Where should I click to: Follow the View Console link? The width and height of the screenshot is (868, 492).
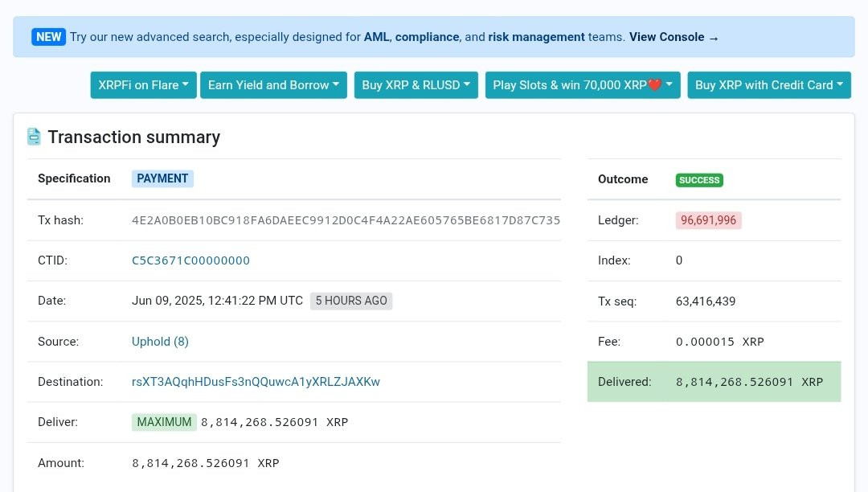(x=674, y=37)
